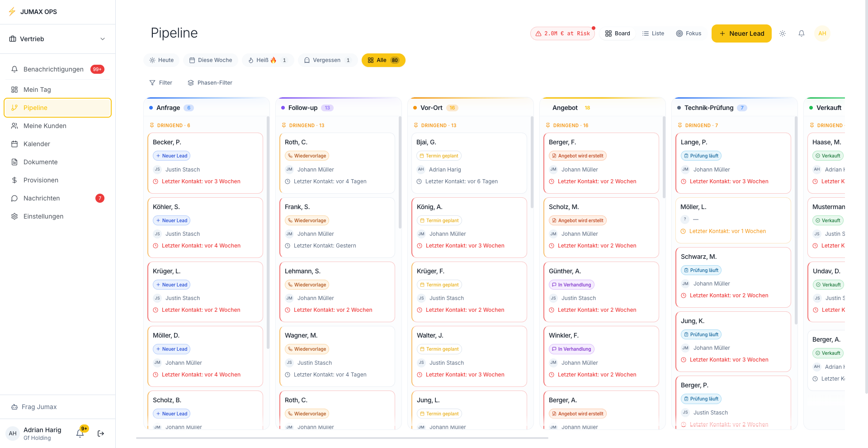This screenshot has height=448, width=868.
Task: Click the Frag Jumax robot icon
Action: 14,407
